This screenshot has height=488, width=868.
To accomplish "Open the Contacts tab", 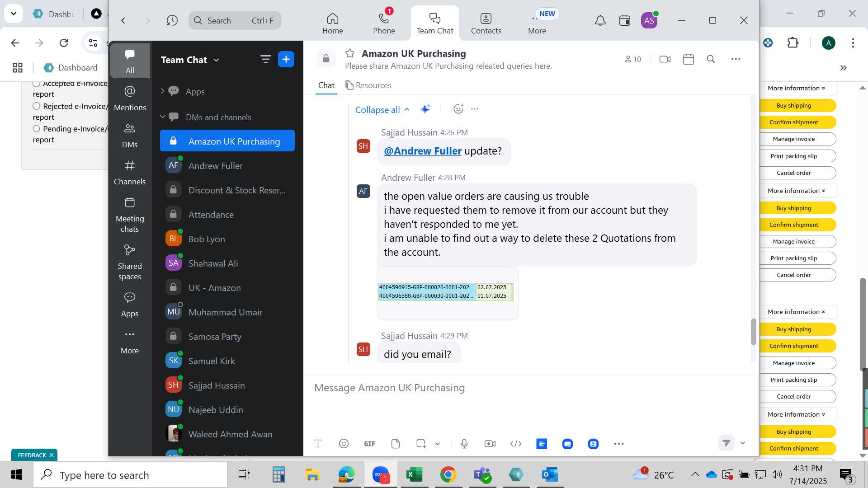I will (486, 23).
